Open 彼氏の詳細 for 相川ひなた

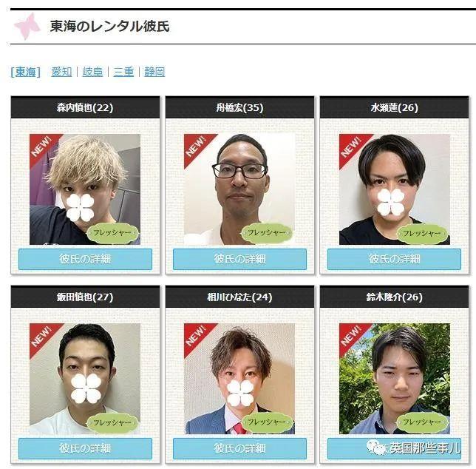pyautogui.click(x=239, y=448)
